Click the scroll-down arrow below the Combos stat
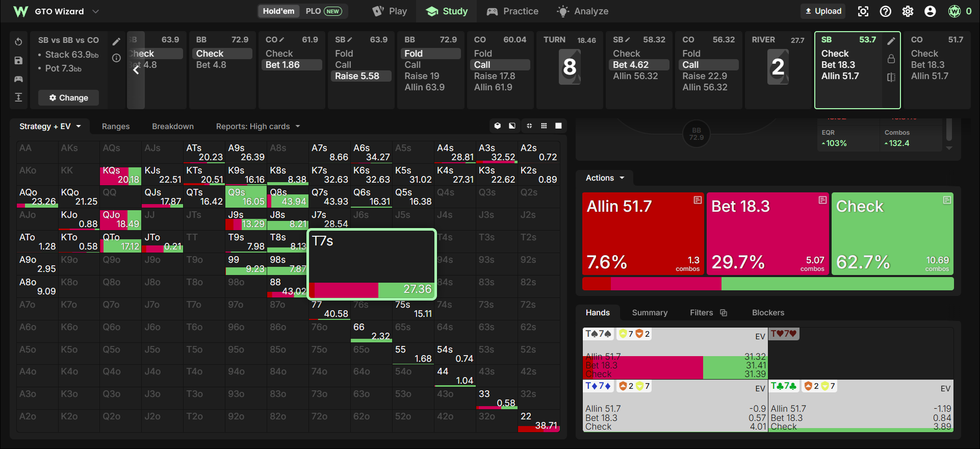 949,148
